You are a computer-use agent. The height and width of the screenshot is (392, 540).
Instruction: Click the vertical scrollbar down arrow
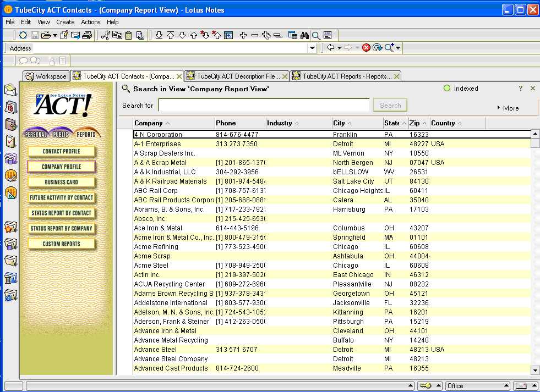pos(535,370)
